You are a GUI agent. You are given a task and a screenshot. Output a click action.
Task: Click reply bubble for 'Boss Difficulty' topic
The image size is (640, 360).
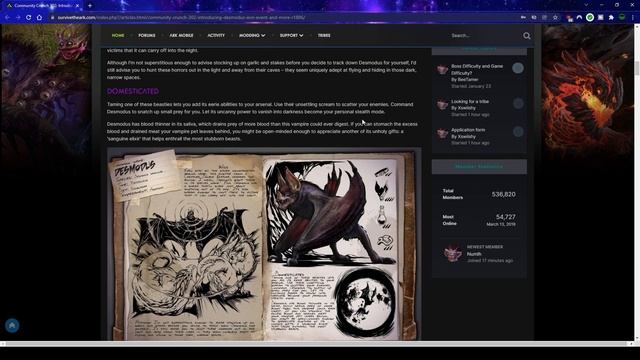[518, 68]
